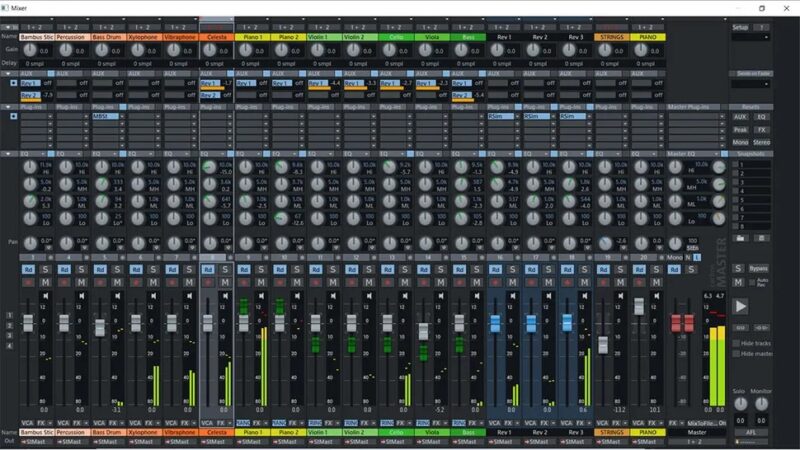Toggle the Master EQ on/off blue square
The width and height of the screenshot is (800, 450).
(724, 154)
